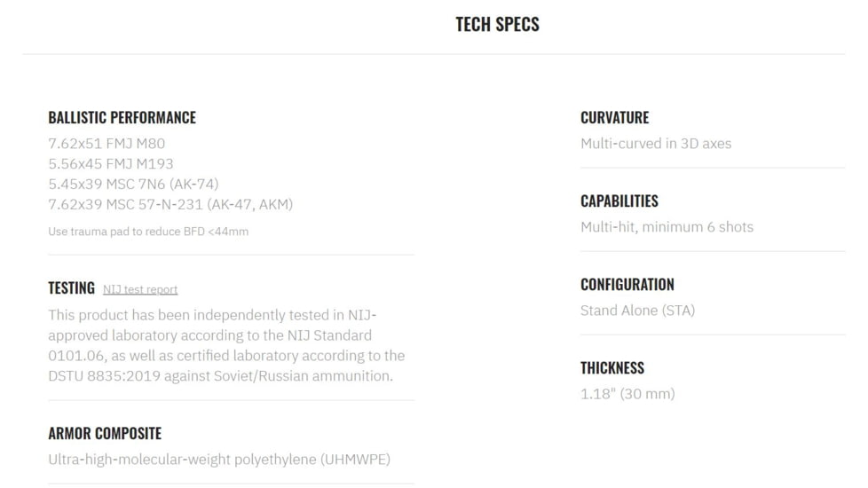Click the CAPABILITIES heading

619,201
